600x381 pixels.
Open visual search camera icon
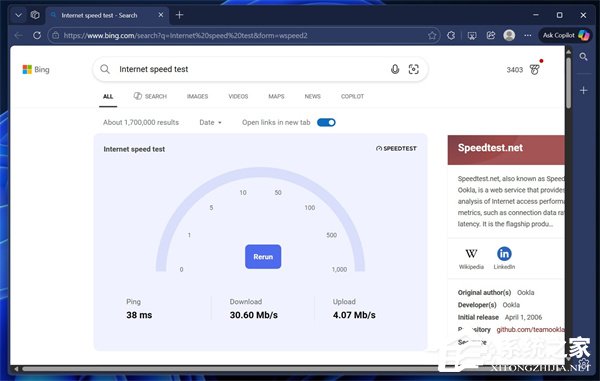pos(414,69)
